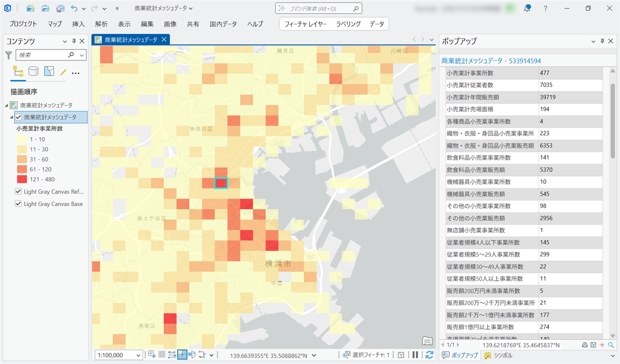Click the flash feature icon in popup pane
The height and width of the screenshot is (364, 620).
point(602,345)
